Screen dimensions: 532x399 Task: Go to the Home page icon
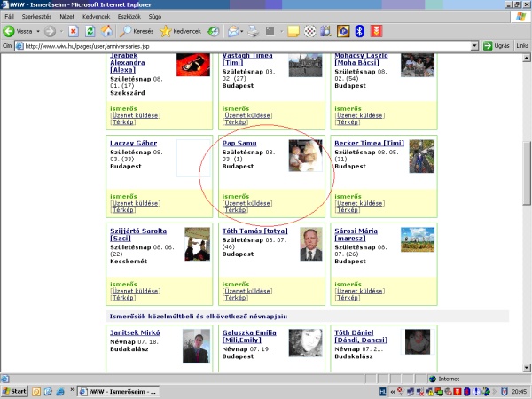(x=106, y=31)
